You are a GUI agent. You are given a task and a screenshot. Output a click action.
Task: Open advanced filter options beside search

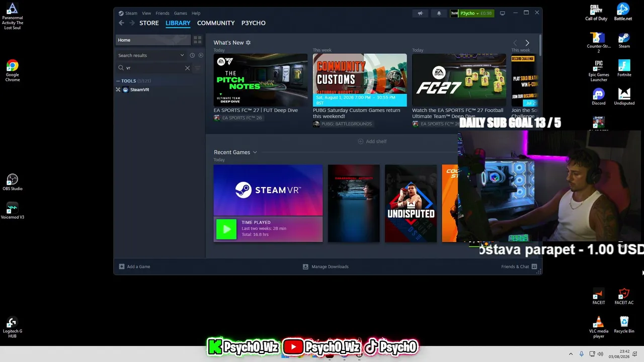197,68
